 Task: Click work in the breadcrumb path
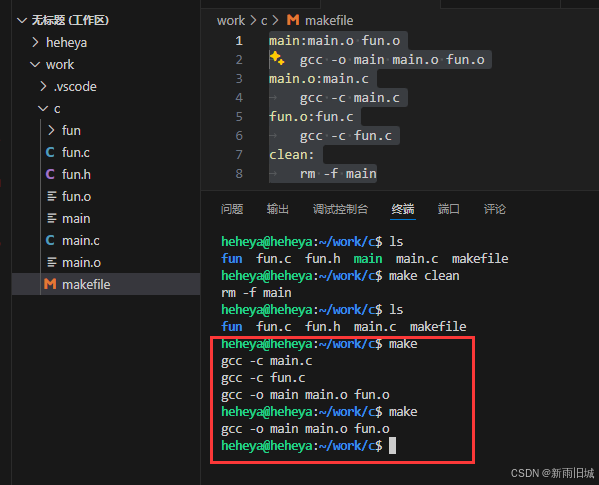click(231, 21)
